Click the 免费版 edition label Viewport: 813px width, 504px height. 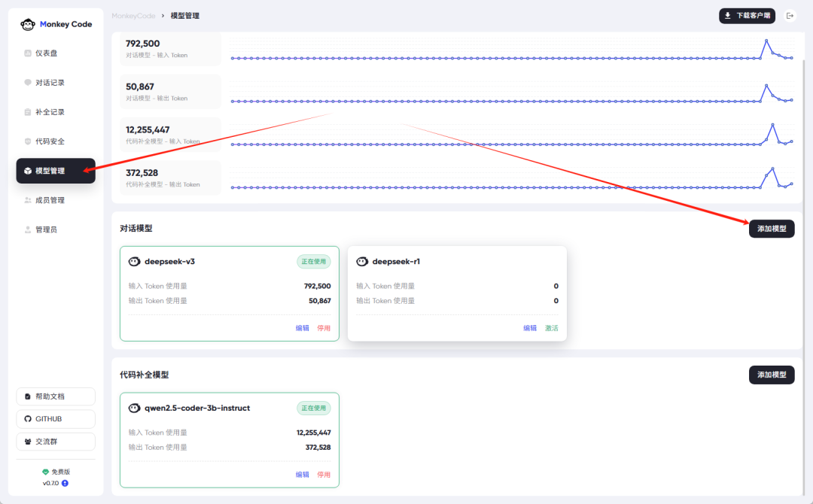(61, 472)
